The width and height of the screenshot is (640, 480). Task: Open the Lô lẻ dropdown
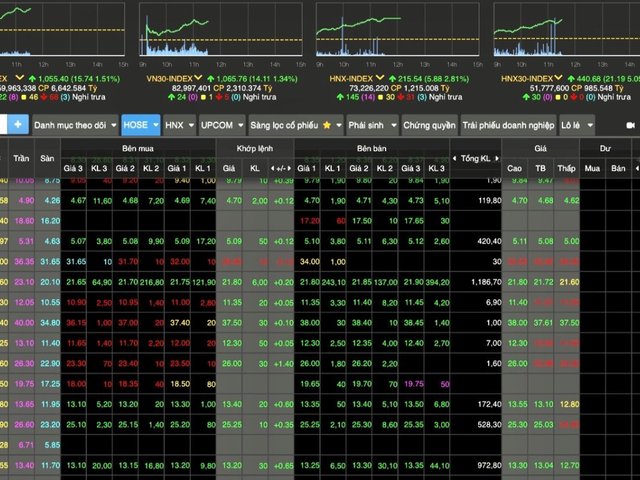point(577,125)
